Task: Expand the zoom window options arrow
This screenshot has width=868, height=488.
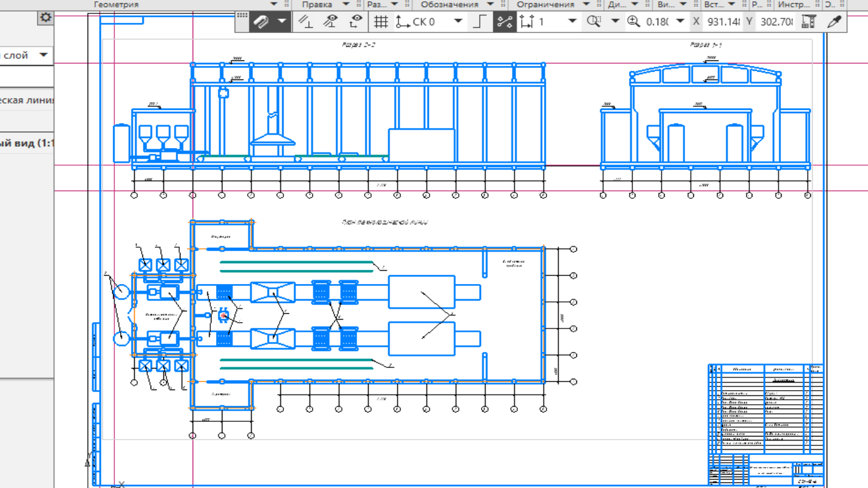Action: click(x=614, y=22)
